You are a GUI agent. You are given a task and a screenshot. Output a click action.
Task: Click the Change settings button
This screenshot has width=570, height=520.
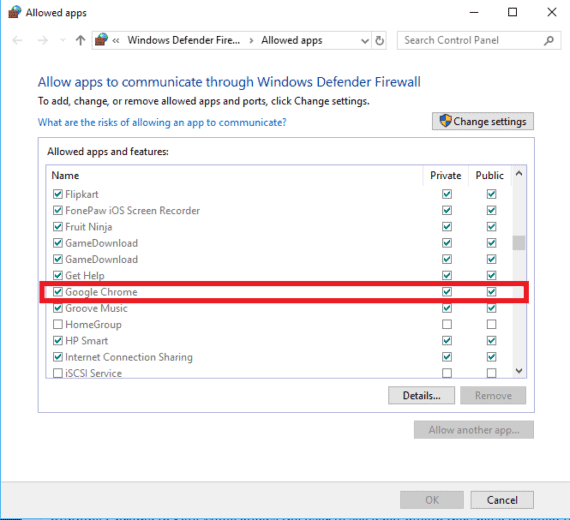tap(483, 121)
